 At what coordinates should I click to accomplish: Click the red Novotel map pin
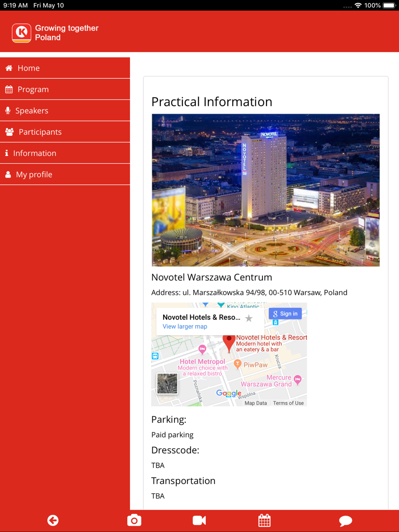(229, 343)
